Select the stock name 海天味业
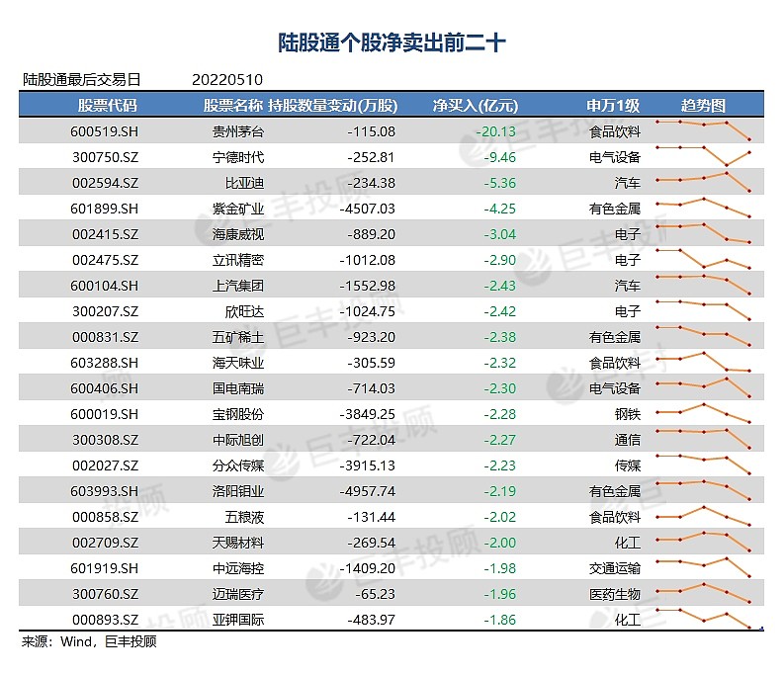The height and width of the screenshot is (675, 784). (238, 363)
